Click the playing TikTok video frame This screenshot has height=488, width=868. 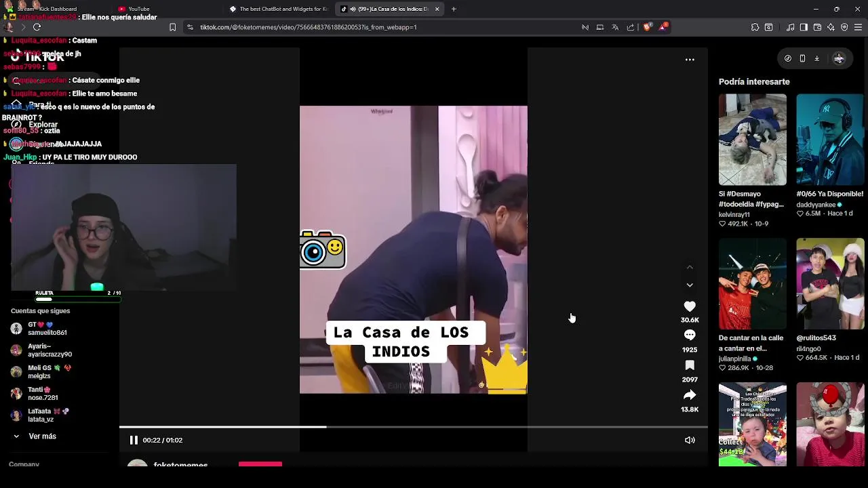click(414, 249)
